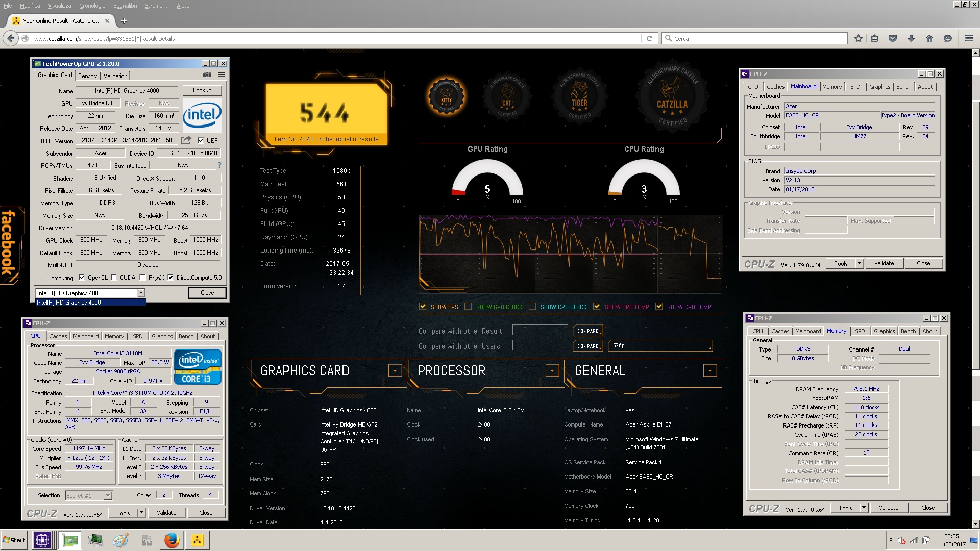Click Validate in CPU-Z CPU window
Screen dimensions: 980x551
(x=166, y=513)
